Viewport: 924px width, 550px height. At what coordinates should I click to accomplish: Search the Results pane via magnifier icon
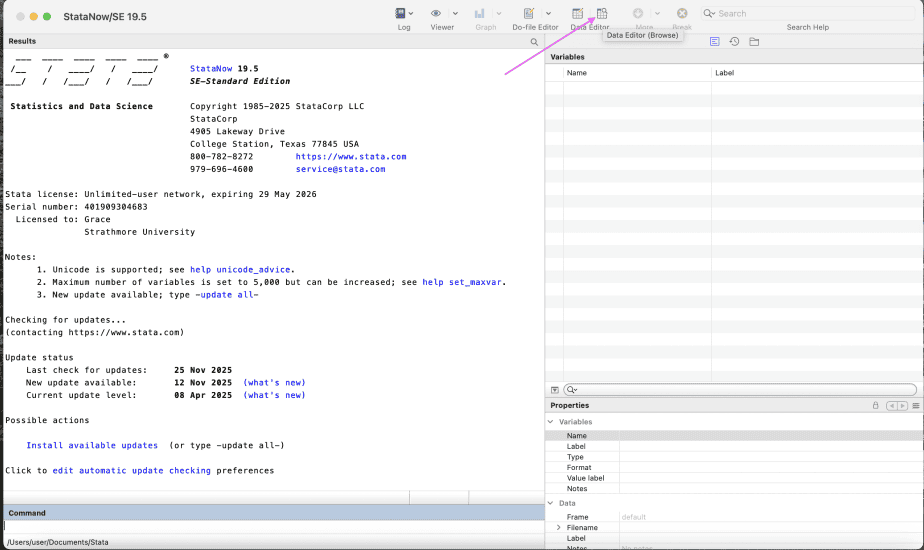pyautogui.click(x=534, y=42)
